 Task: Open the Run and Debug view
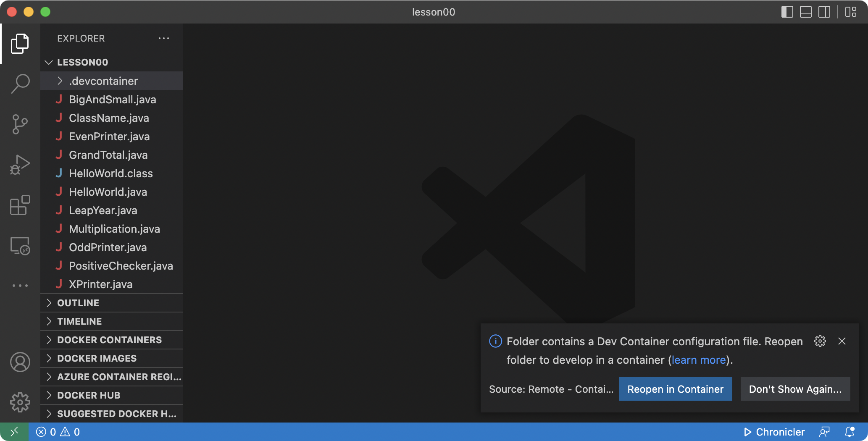pyautogui.click(x=20, y=165)
